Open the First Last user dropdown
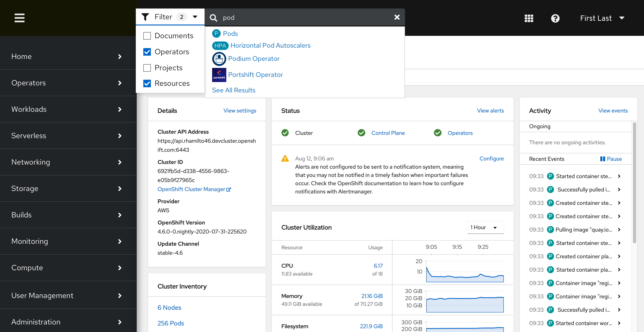 tap(602, 18)
